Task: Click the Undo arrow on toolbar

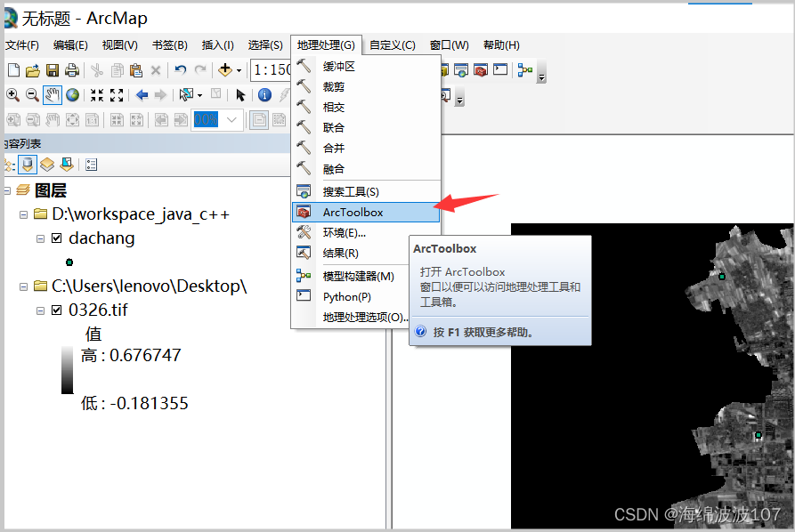Action: (x=181, y=70)
